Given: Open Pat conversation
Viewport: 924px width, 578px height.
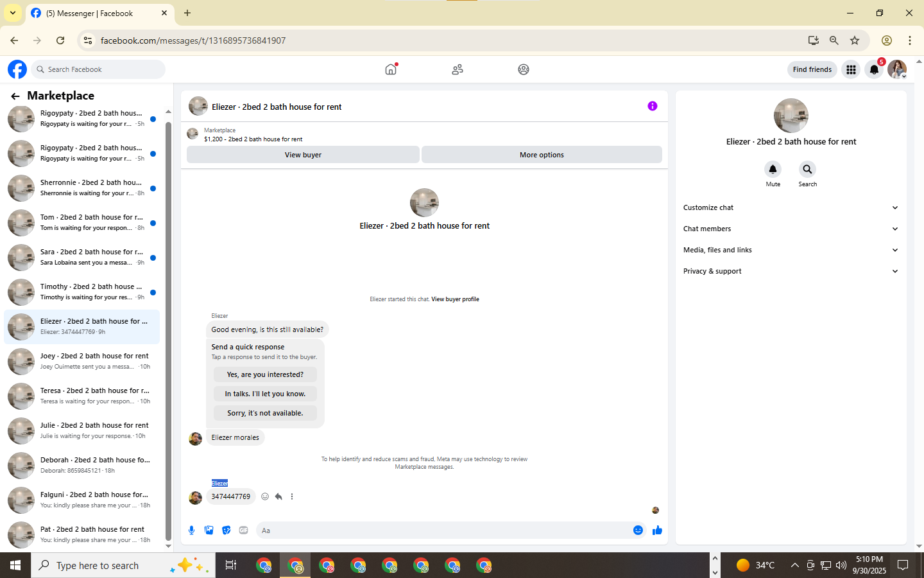Looking at the screenshot, I should tap(82, 535).
